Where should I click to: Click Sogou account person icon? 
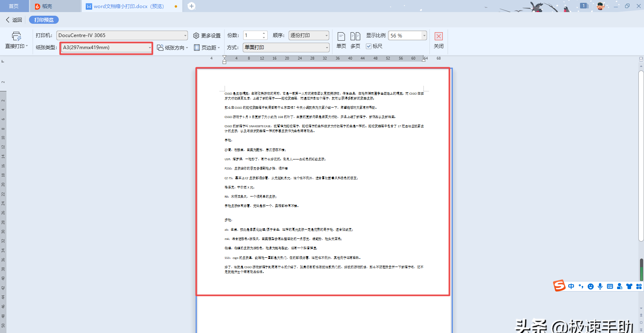(619, 286)
